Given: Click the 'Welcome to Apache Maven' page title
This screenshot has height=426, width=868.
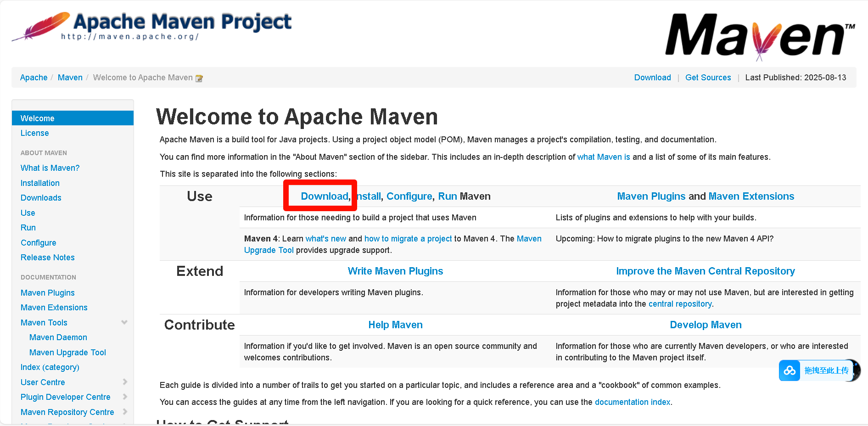Looking at the screenshot, I should tap(297, 117).
